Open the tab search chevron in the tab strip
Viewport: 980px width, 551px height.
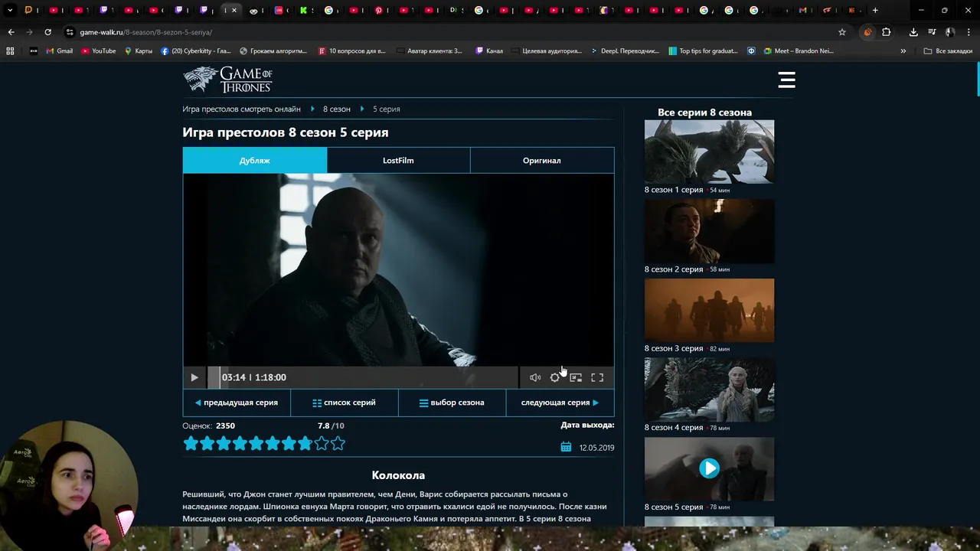(x=10, y=11)
